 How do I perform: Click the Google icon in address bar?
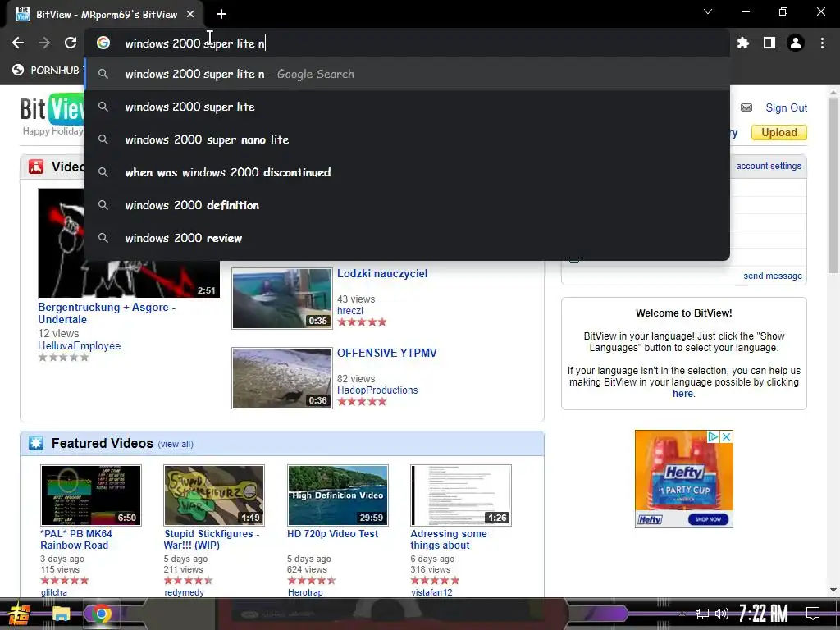point(103,43)
